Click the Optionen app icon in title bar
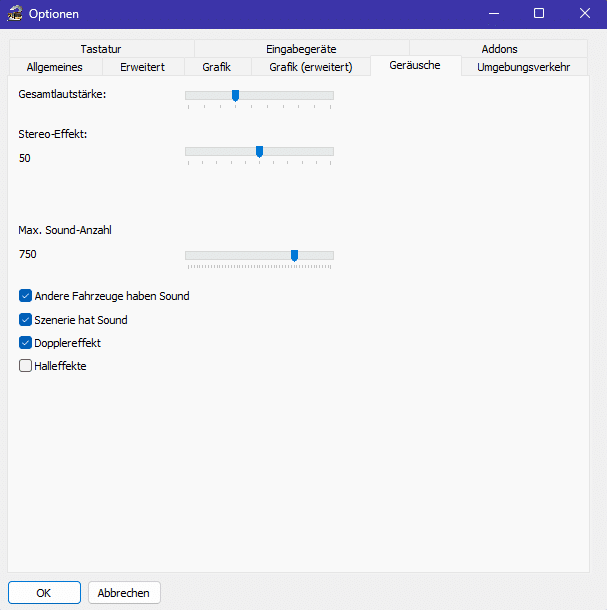Screen dimensions: 607x610 15,14
